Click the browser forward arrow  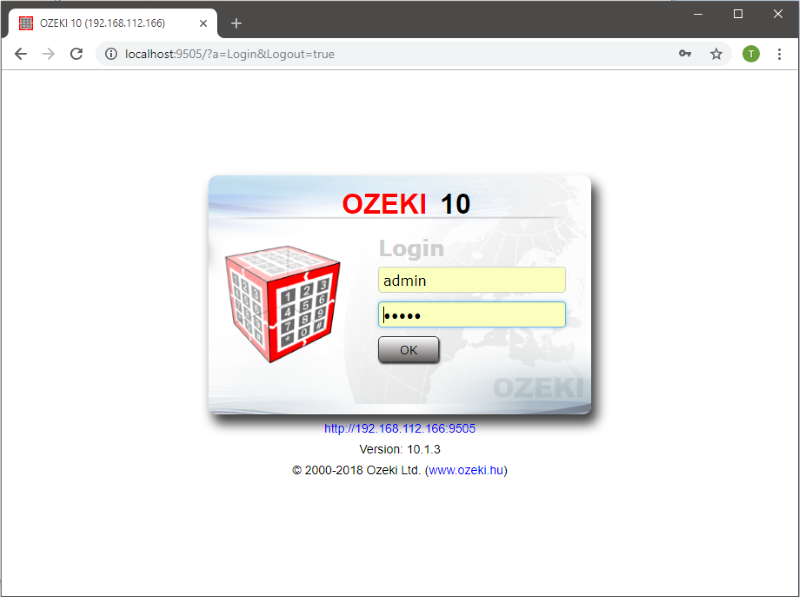48,54
